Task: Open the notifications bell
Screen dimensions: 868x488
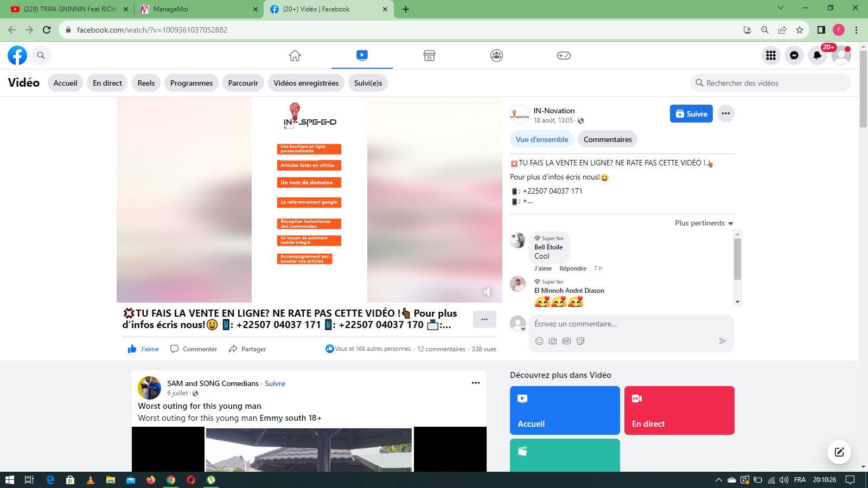Action: click(818, 55)
